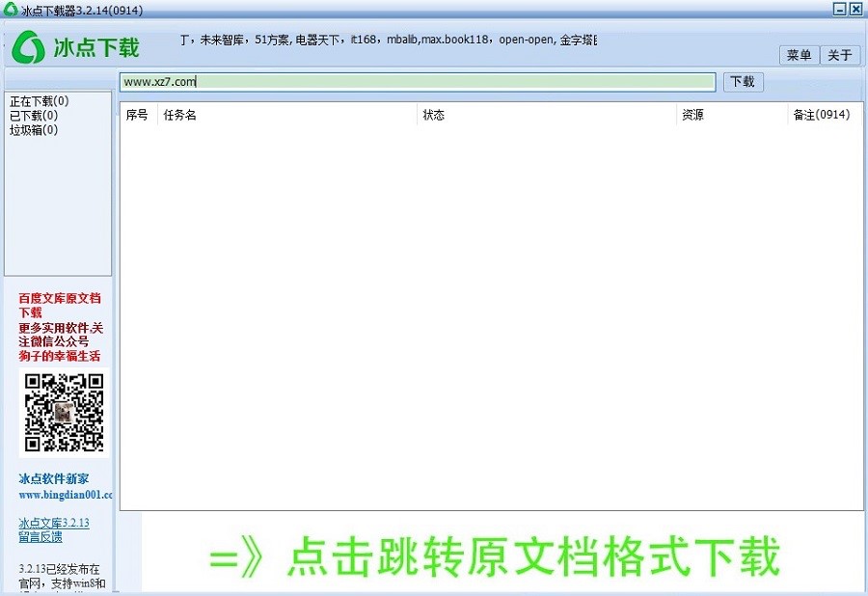
Task: Click the 下载 download button
Action: 743,82
